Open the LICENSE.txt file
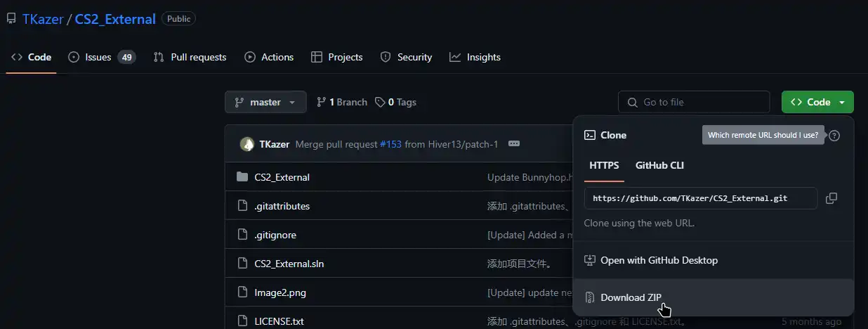The image size is (868, 329). point(279,321)
